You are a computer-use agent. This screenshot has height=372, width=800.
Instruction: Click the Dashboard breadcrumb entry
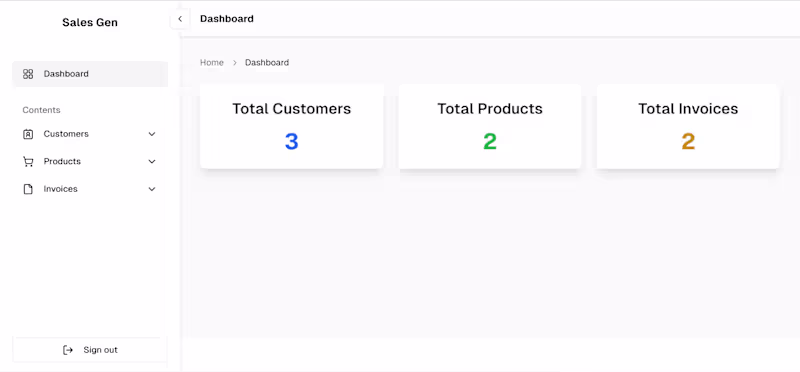tap(267, 62)
